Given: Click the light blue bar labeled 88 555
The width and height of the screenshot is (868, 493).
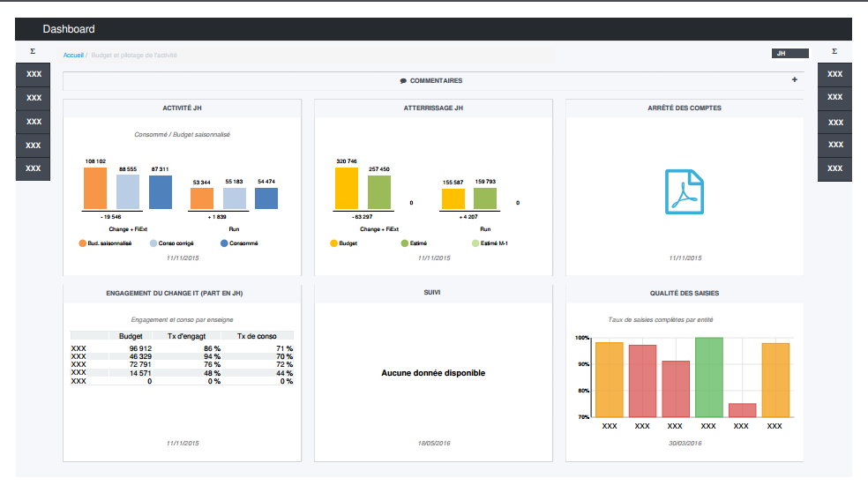Looking at the screenshot, I should (128, 192).
